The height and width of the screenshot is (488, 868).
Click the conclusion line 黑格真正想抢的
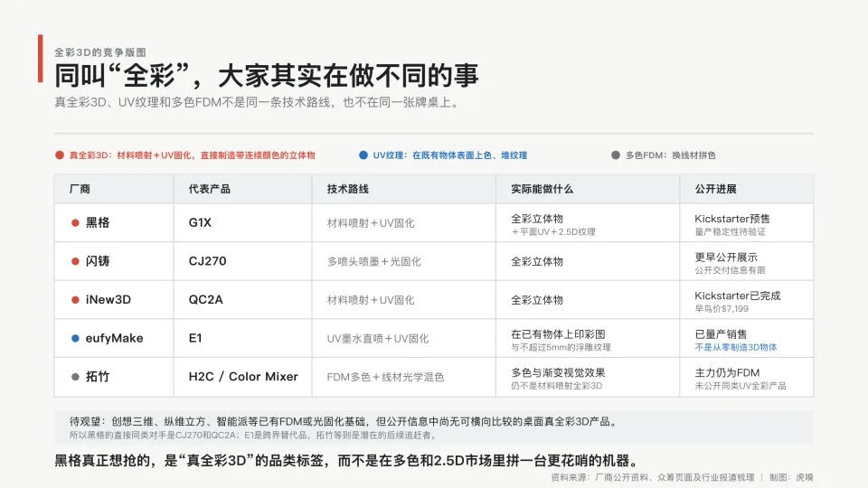point(348,460)
